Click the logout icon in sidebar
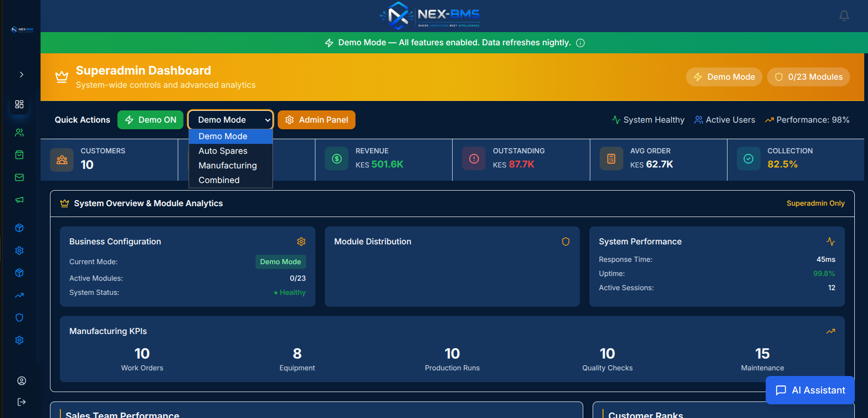 (22, 402)
